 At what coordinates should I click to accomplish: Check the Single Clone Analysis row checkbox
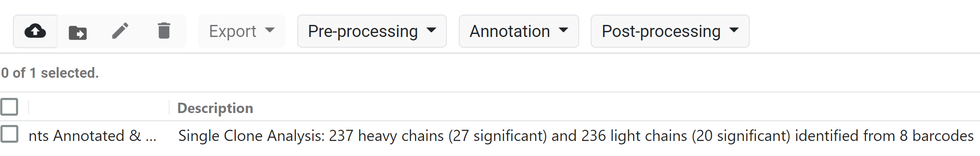(9, 134)
